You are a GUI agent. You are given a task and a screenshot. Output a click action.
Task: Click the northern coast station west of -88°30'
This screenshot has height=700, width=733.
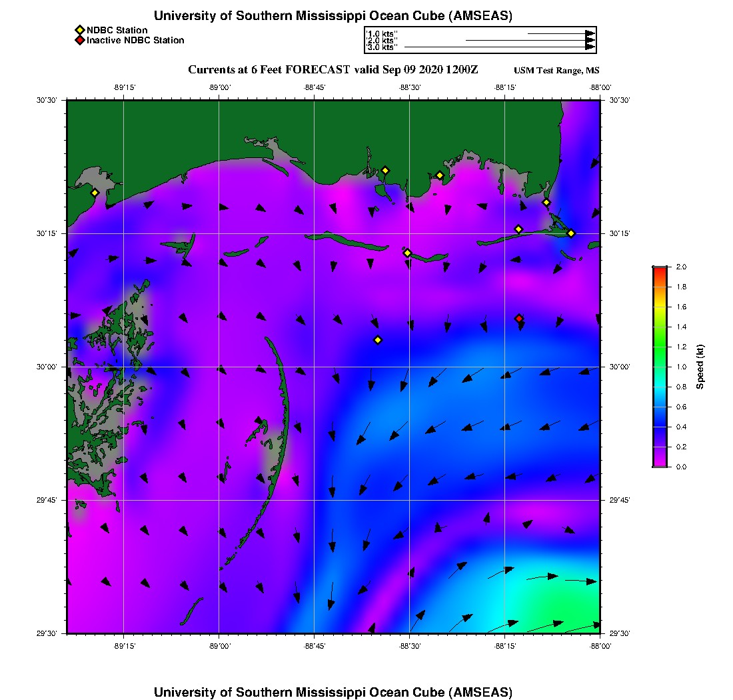click(x=385, y=171)
